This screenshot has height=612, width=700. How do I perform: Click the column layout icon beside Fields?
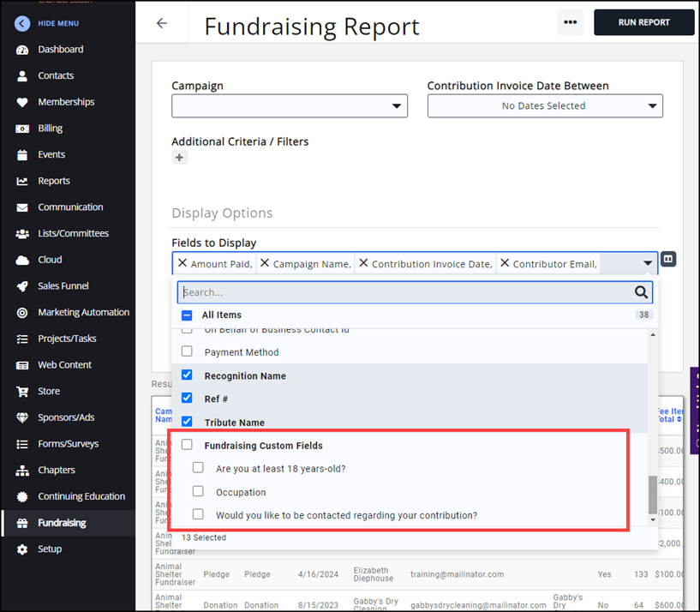coord(668,260)
